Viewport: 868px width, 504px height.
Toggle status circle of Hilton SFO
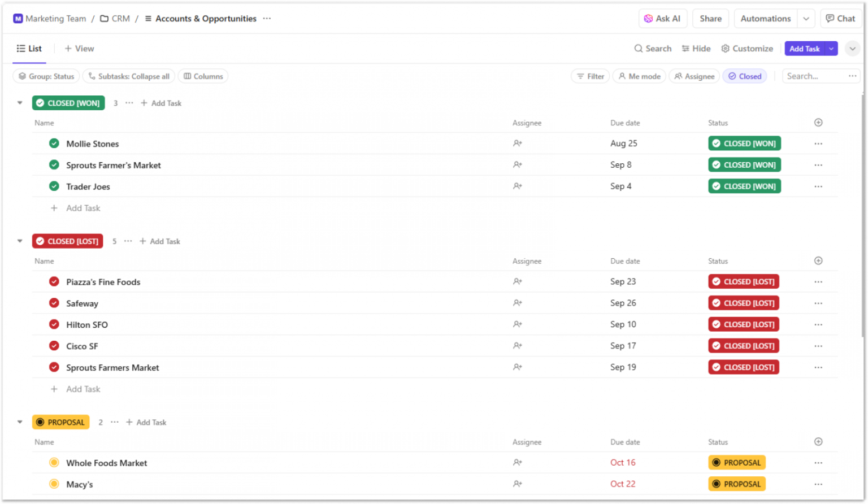click(x=54, y=324)
